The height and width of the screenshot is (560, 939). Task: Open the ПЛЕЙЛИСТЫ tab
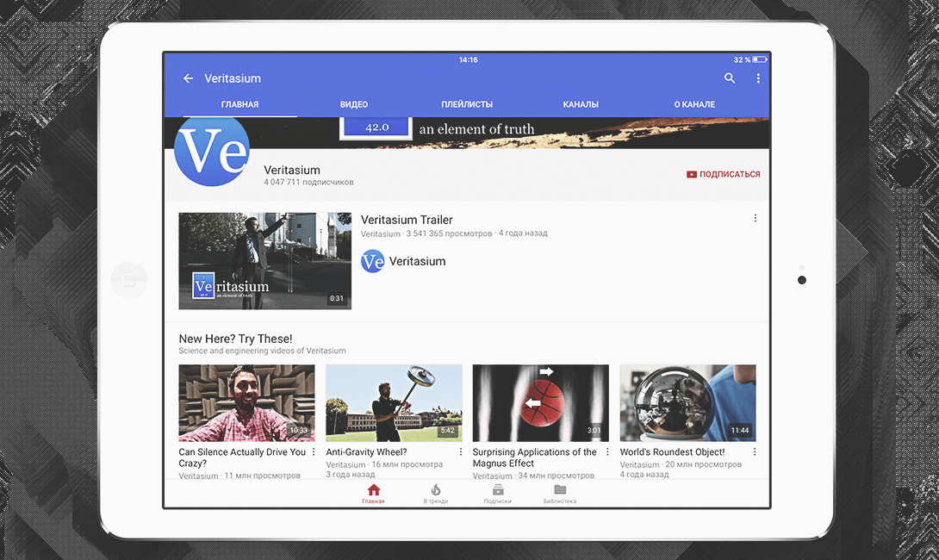[467, 104]
